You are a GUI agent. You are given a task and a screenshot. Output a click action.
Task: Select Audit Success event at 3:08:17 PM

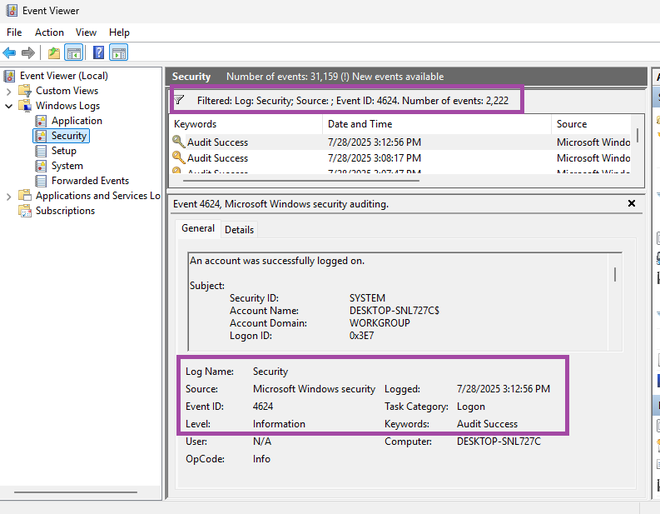coord(400,158)
